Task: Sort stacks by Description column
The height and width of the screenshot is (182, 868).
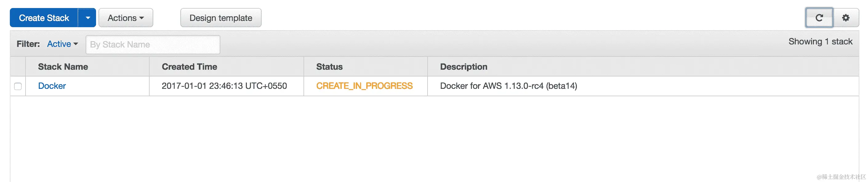Action: click(x=464, y=67)
